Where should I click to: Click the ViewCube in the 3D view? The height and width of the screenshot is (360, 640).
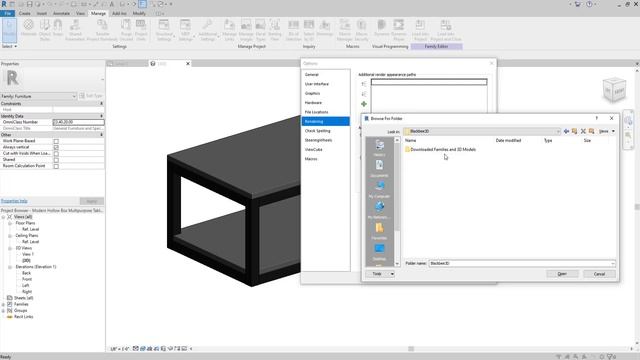[614, 89]
